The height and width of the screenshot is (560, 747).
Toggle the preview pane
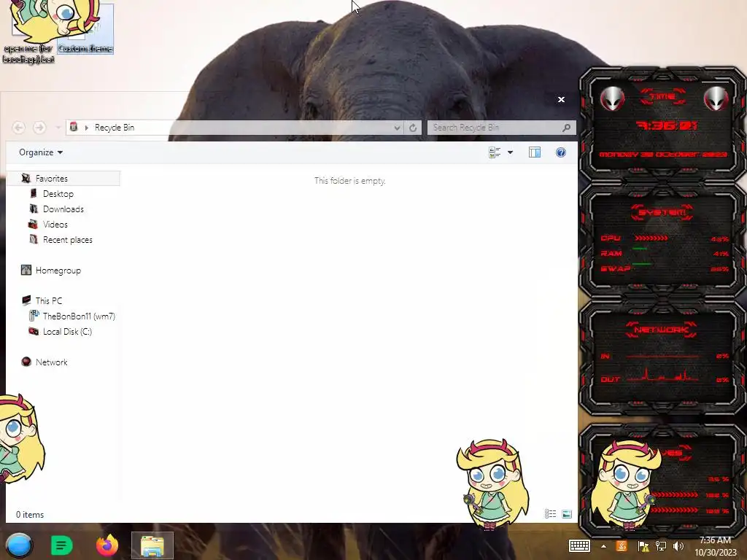pos(535,152)
